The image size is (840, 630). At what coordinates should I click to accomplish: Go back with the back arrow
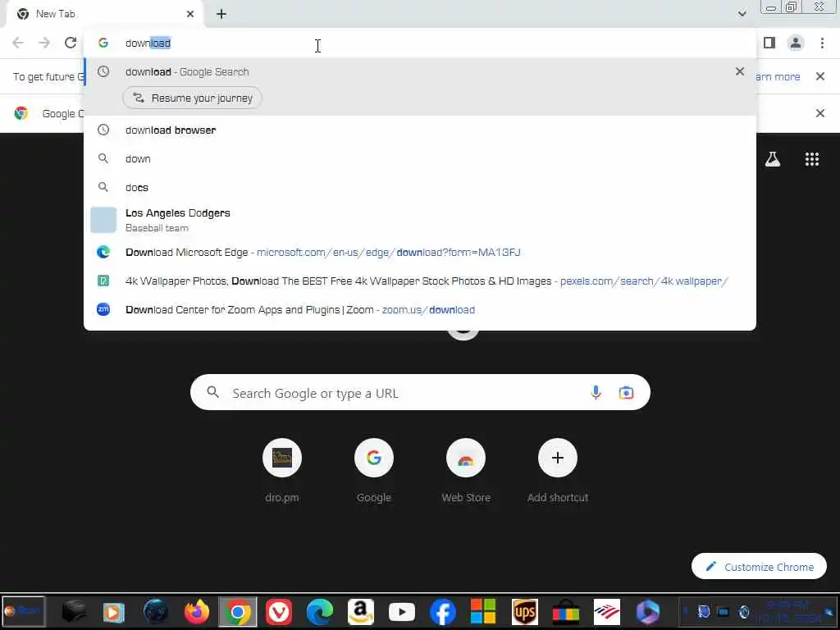[x=18, y=43]
